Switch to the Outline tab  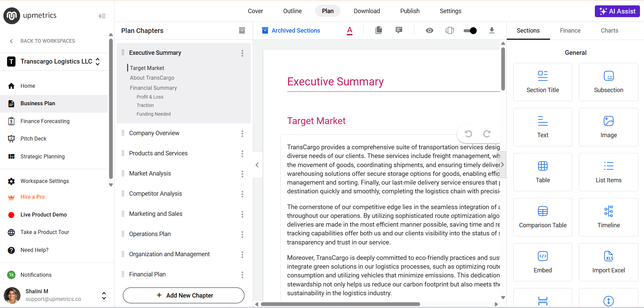pos(293,11)
